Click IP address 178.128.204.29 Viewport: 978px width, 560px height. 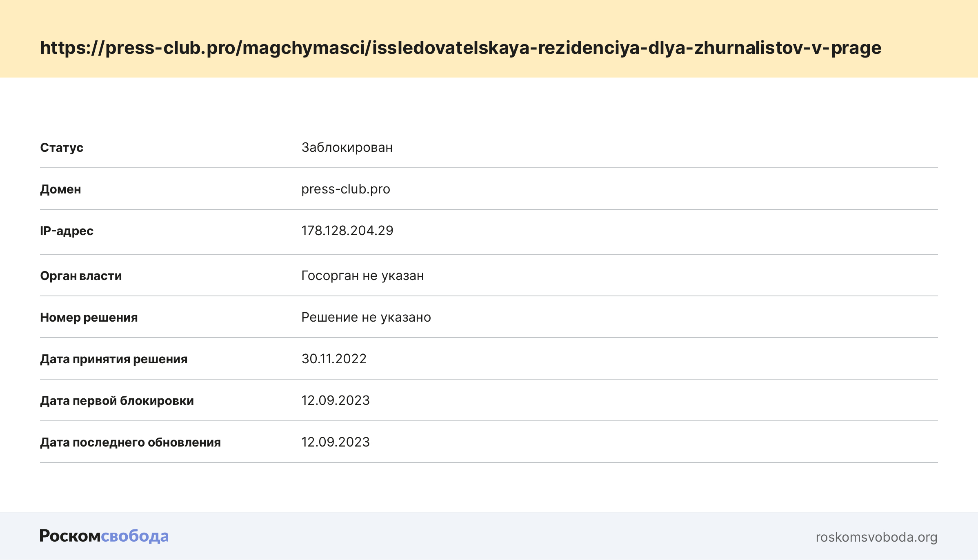click(347, 231)
